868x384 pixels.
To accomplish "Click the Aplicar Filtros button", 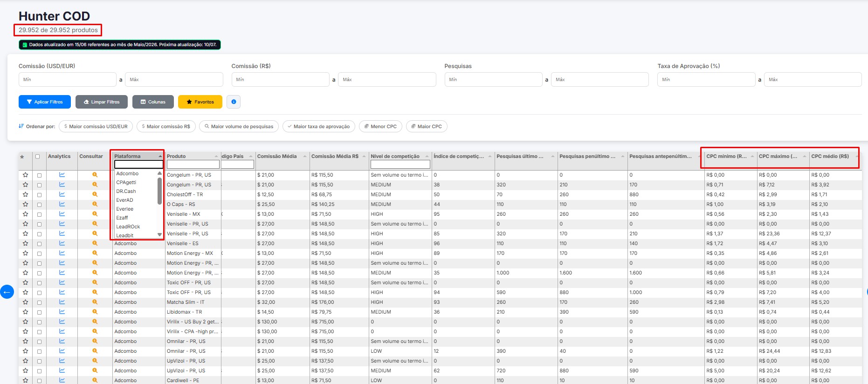I will [x=45, y=102].
